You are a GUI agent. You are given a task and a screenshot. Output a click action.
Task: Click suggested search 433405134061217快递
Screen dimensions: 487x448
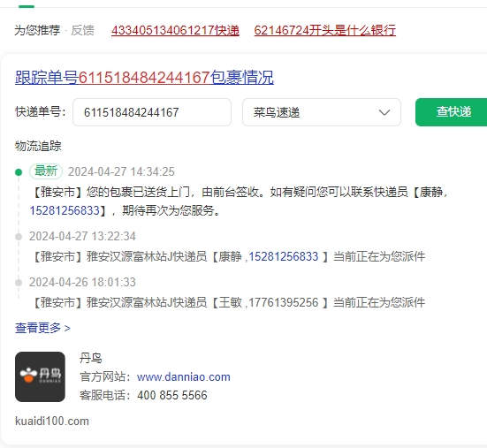point(175,30)
